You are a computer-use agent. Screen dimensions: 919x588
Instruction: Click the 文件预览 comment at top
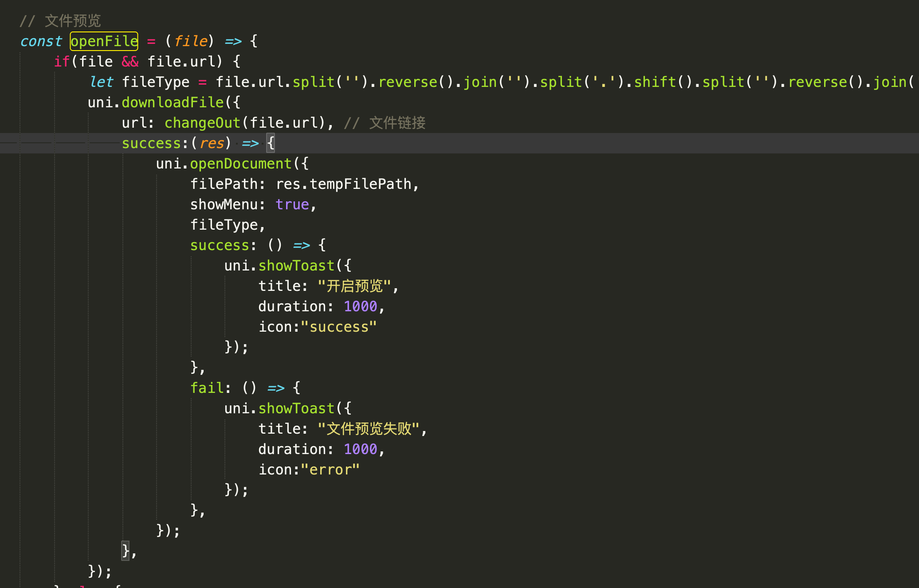click(x=73, y=21)
